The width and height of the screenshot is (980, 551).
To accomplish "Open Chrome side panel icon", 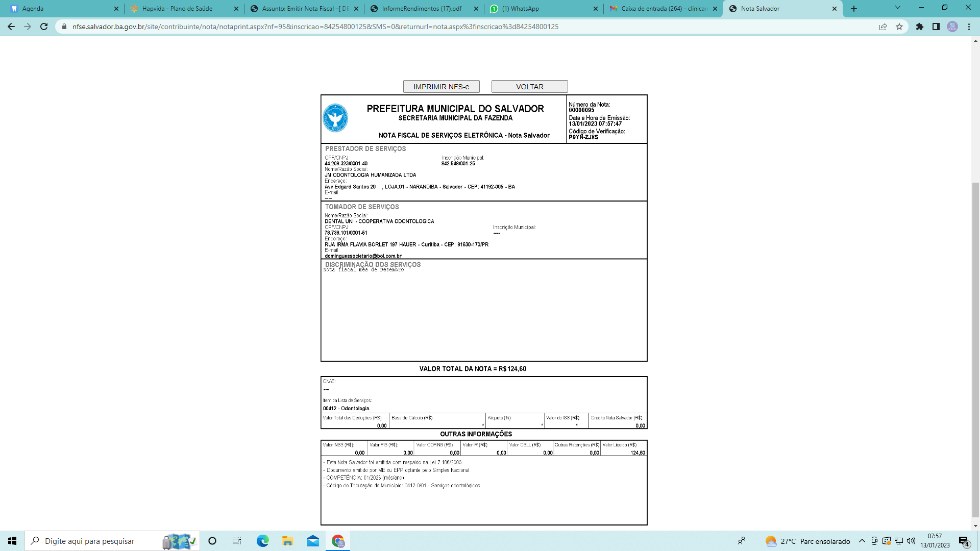I will [x=936, y=27].
